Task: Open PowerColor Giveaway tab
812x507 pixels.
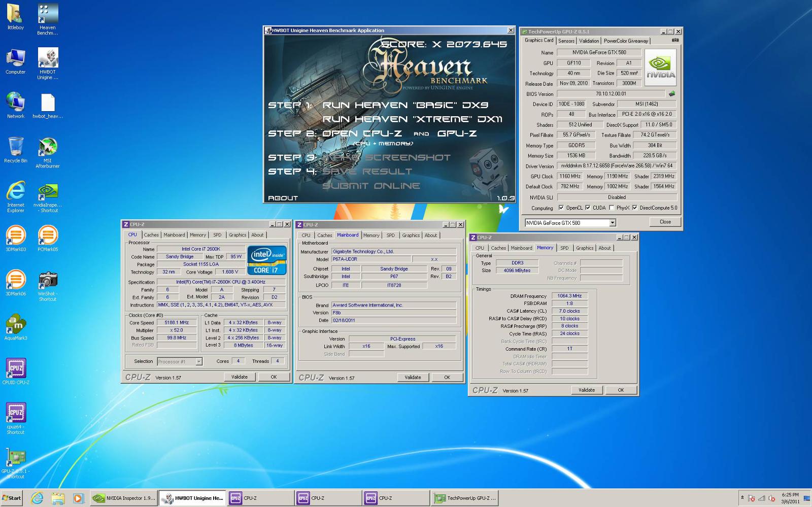Action: click(x=626, y=41)
